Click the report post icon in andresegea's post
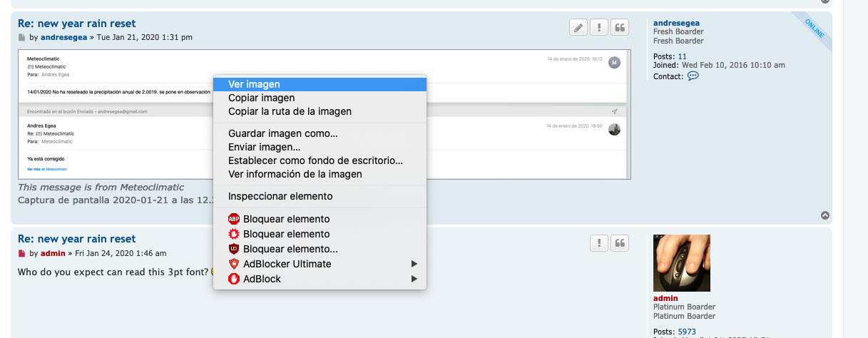The image size is (868, 338). coord(599,28)
